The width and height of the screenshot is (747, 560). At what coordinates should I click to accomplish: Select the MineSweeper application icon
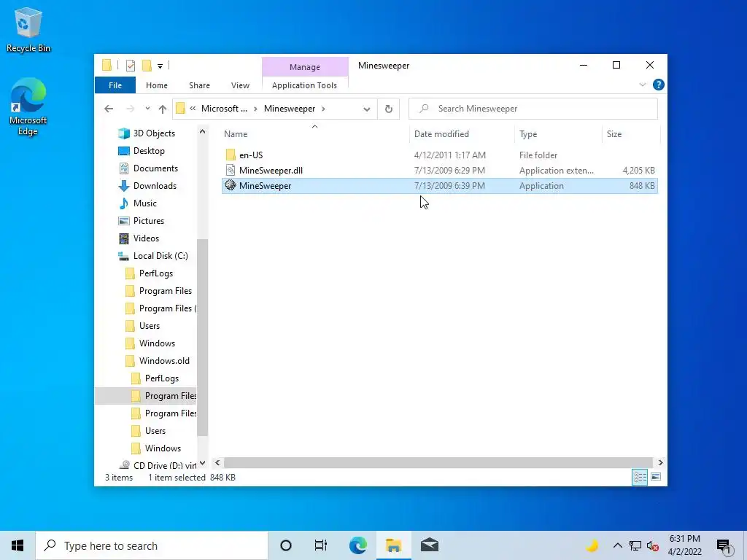[x=231, y=185]
